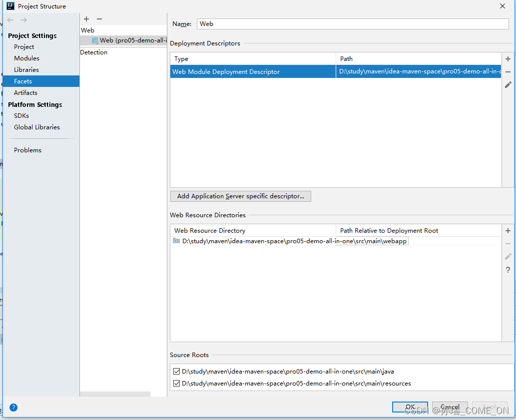The width and height of the screenshot is (516, 420).
Task: Click the forward navigation arrow
Action: [23, 20]
